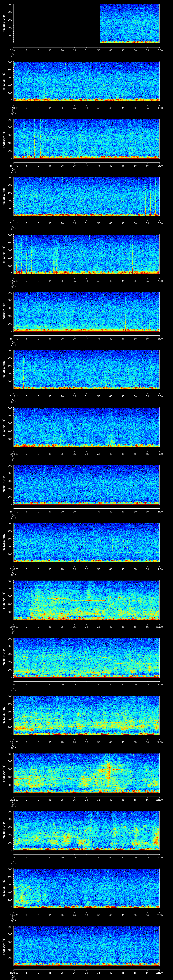Select the 22:00 end time label
This screenshot has height=980, width=173.
tap(159, 742)
